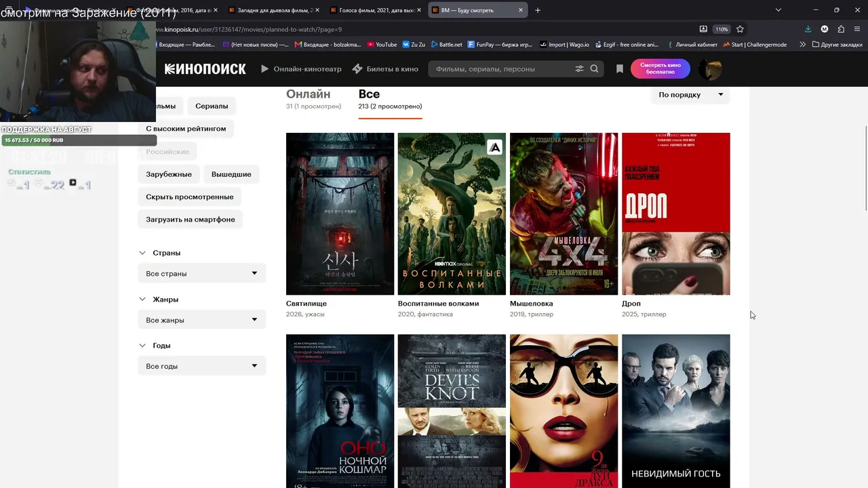868x488 pixels.
Task: Toggle the Сериалы filter chip
Action: tap(212, 106)
